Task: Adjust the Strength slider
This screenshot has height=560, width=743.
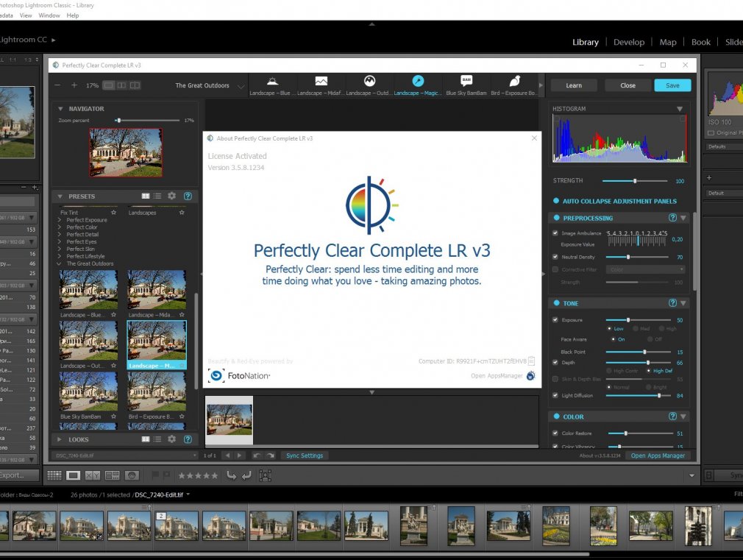Action: pyautogui.click(x=635, y=181)
